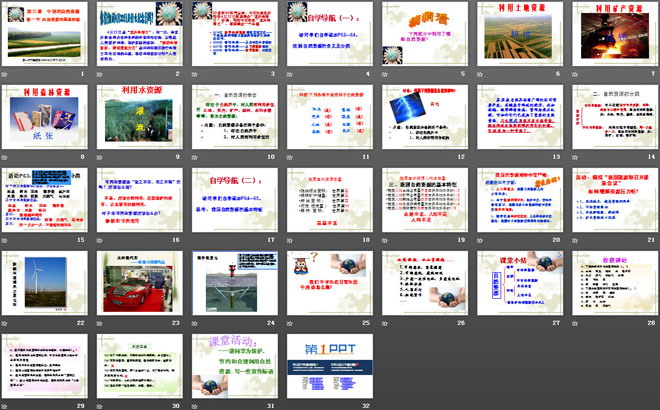Click animation star icon under slide 16

point(100,240)
